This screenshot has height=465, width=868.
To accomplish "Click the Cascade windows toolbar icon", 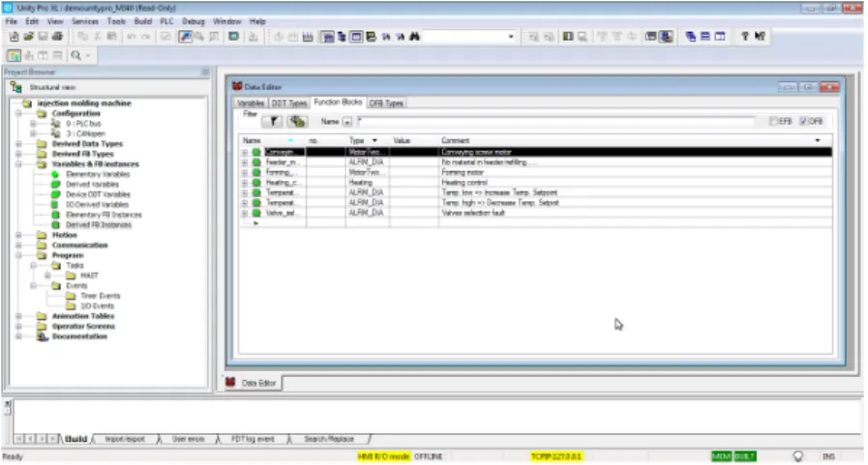I will tap(690, 37).
